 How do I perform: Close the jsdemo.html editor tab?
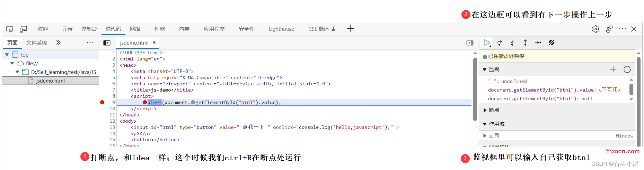click(x=154, y=42)
